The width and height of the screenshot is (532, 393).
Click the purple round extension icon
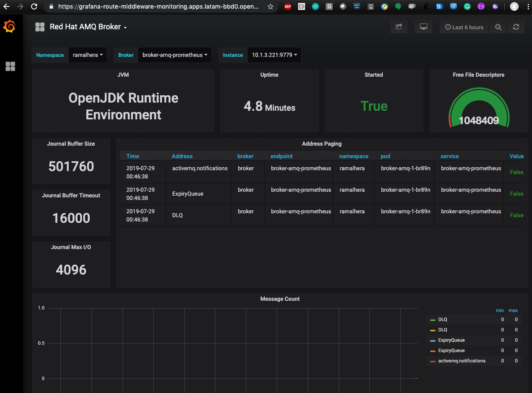pos(481,6)
